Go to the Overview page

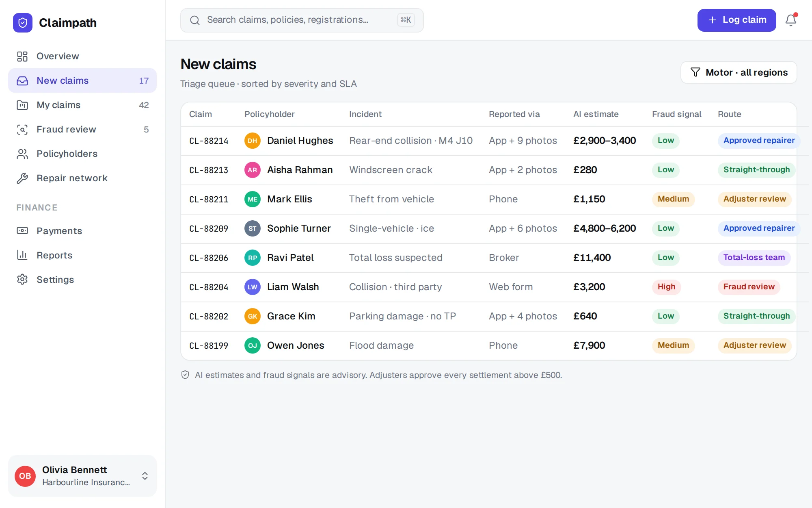(82, 56)
